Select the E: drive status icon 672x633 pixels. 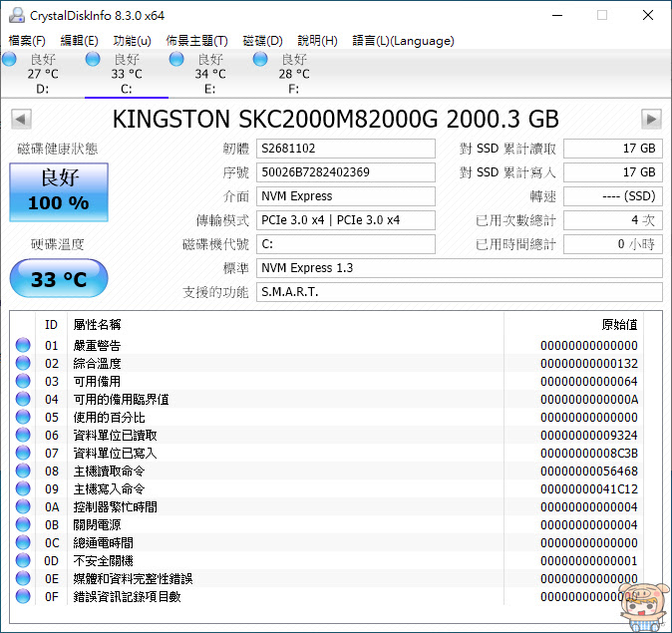pyautogui.click(x=176, y=59)
